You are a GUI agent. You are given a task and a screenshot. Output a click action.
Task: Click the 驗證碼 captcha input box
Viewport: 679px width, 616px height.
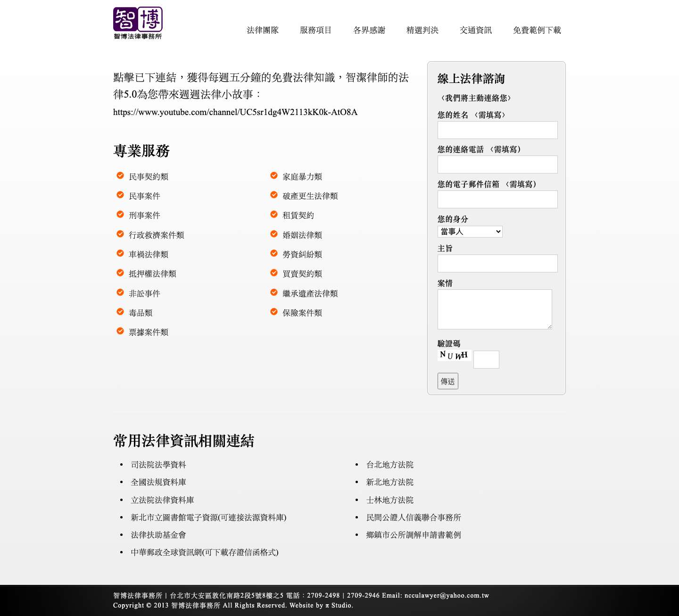[x=486, y=359]
